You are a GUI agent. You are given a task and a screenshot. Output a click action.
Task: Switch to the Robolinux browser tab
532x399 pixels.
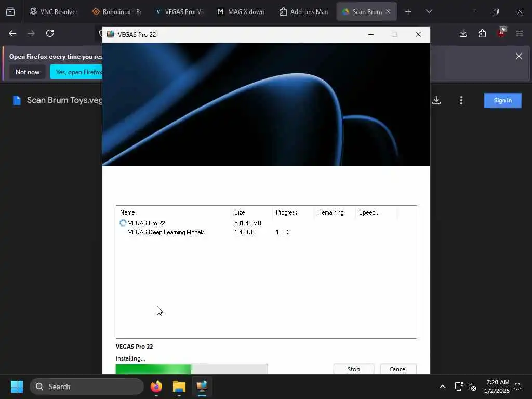click(x=117, y=11)
